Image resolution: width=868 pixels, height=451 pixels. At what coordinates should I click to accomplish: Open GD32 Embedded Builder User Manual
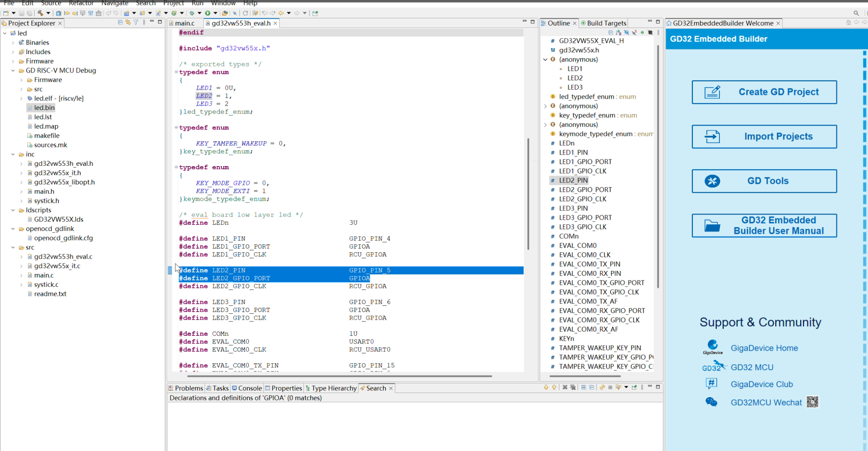(x=764, y=225)
